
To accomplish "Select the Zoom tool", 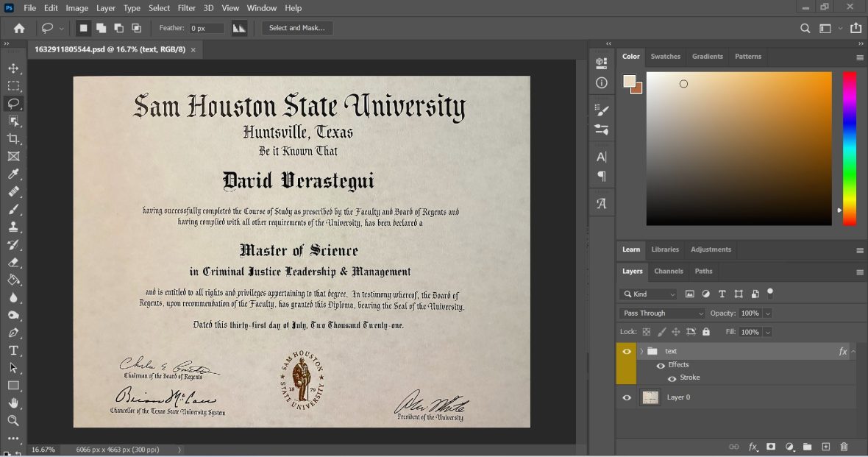I will tap(13, 421).
